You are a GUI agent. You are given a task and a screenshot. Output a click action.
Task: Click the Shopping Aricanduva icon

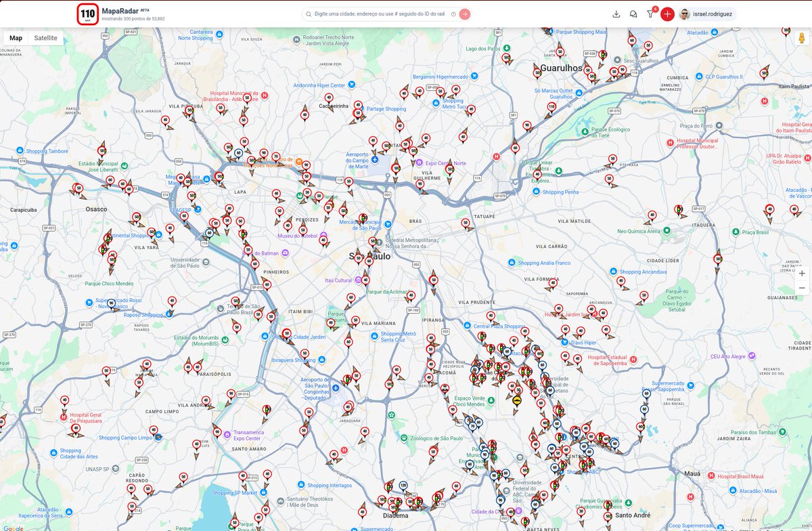614,272
